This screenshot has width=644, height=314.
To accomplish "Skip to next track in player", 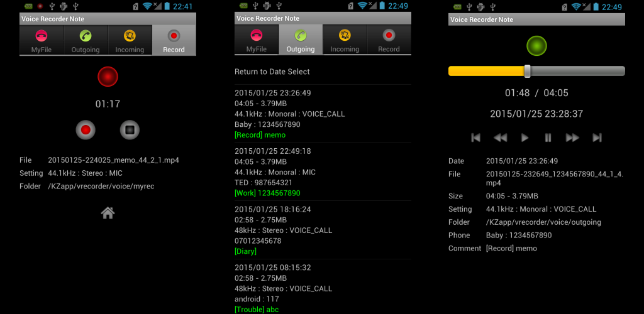I will 597,138.
